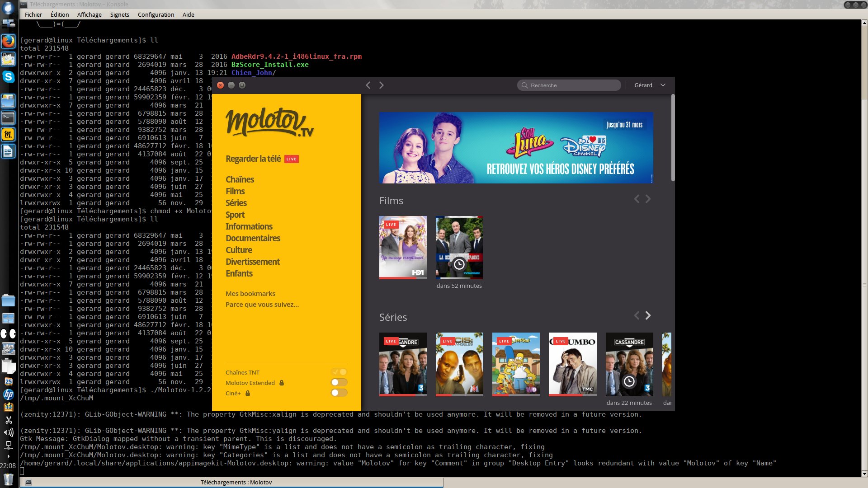Screen dimensions: 868x488
Task: Open the Simpsons live series thumbnail
Action: coord(515,364)
